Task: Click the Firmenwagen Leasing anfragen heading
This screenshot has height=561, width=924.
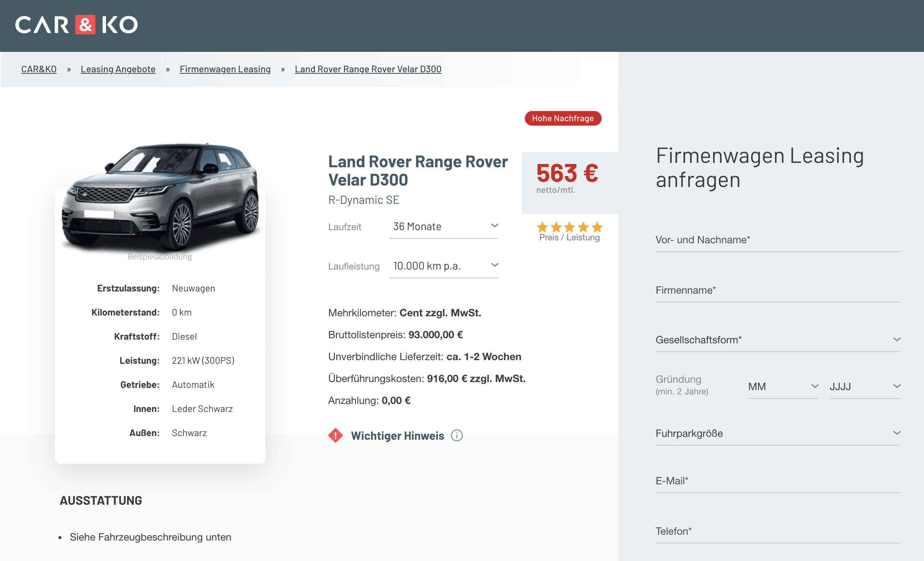Action: click(x=760, y=168)
